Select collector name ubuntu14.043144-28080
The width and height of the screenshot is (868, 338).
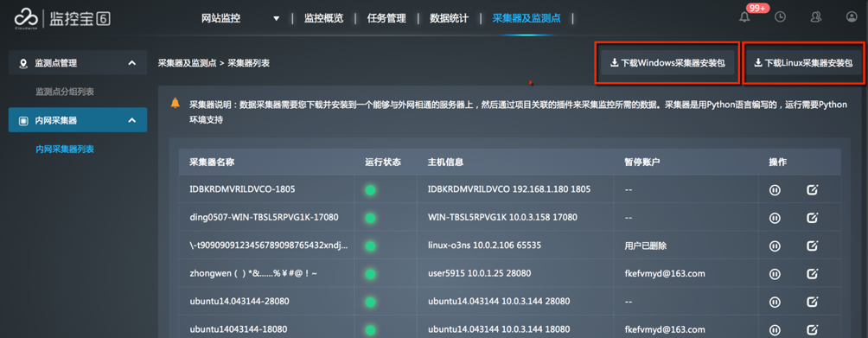[239, 302]
